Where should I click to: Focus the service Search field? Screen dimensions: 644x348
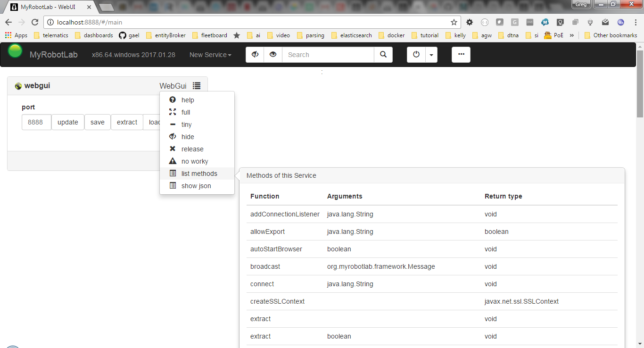328,55
